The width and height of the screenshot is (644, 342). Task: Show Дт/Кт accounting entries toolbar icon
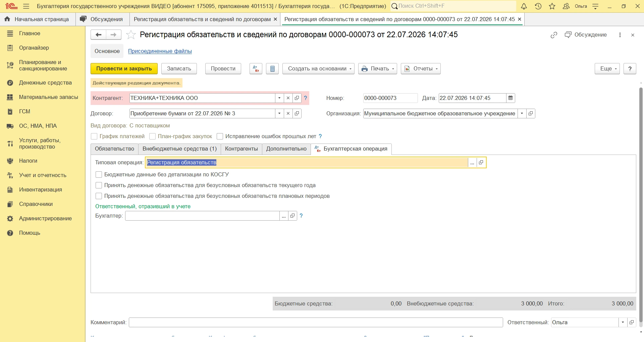tap(256, 69)
